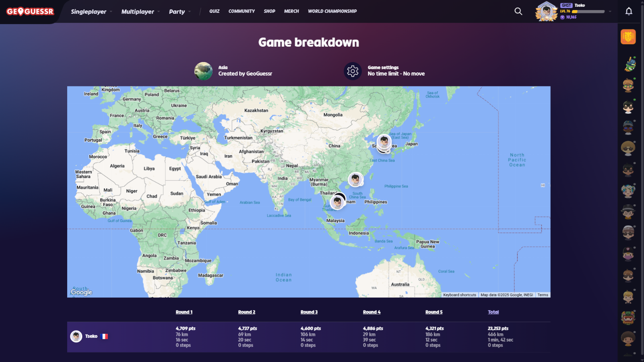The height and width of the screenshot is (362, 644).
Task: Click the orange lion badge in sidebar
Action: coord(628,37)
